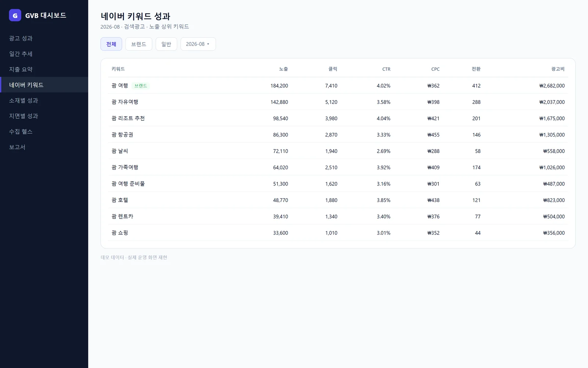Click the 174 conversions value

(x=476, y=167)
